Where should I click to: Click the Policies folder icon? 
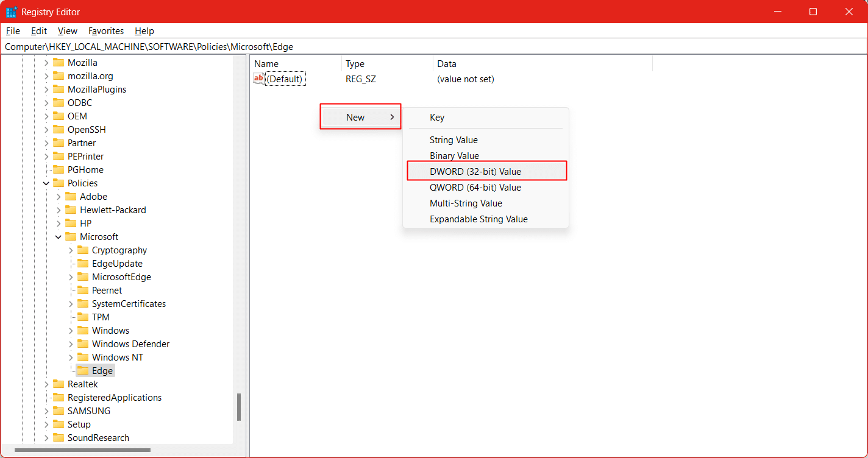(59, 183)
